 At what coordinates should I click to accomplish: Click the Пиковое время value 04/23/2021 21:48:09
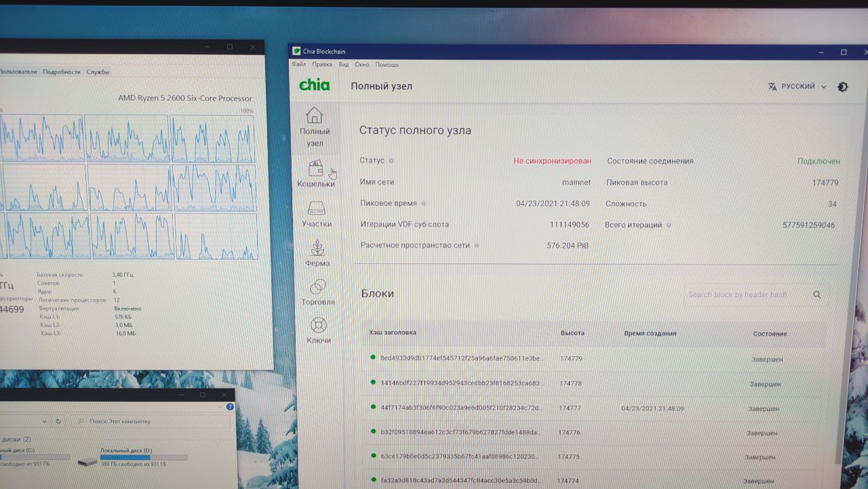pyautogui.click(x=553, y=203)
